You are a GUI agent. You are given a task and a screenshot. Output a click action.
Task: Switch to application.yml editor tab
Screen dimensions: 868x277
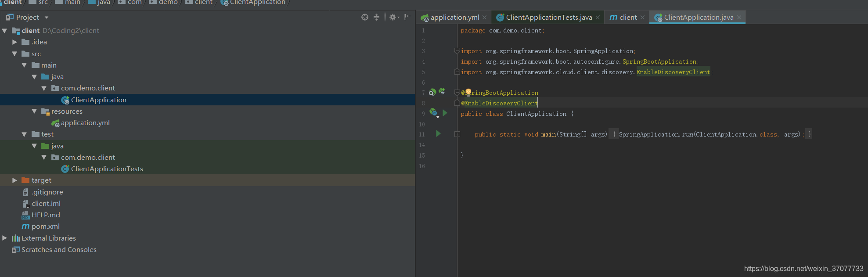pos(454,18)
